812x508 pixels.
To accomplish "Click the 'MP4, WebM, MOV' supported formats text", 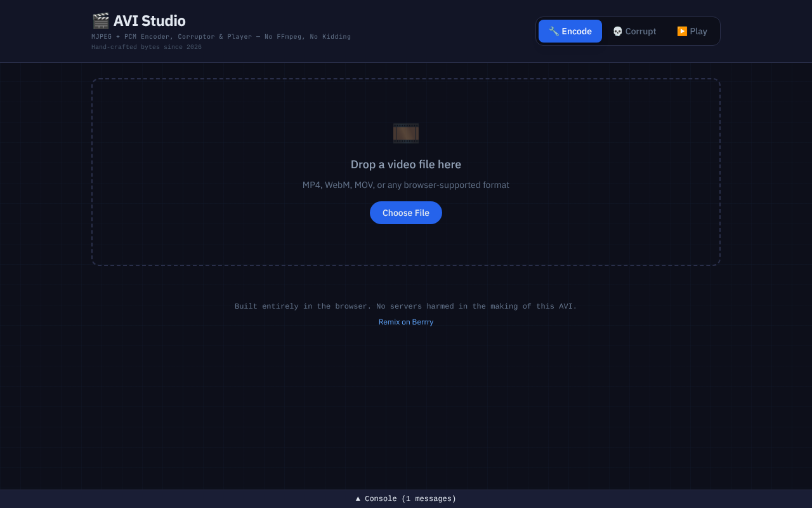I will coord(406,185).
